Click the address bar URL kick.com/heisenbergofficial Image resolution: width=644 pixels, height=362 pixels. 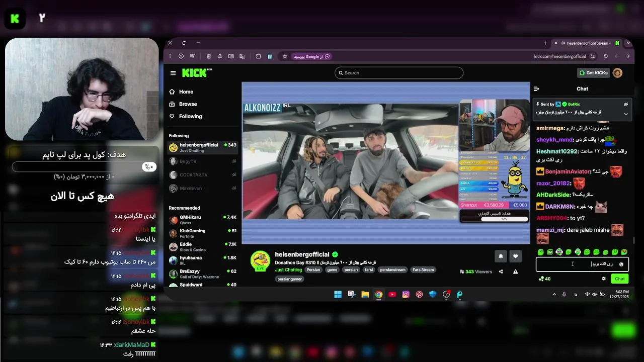[560, 56]
